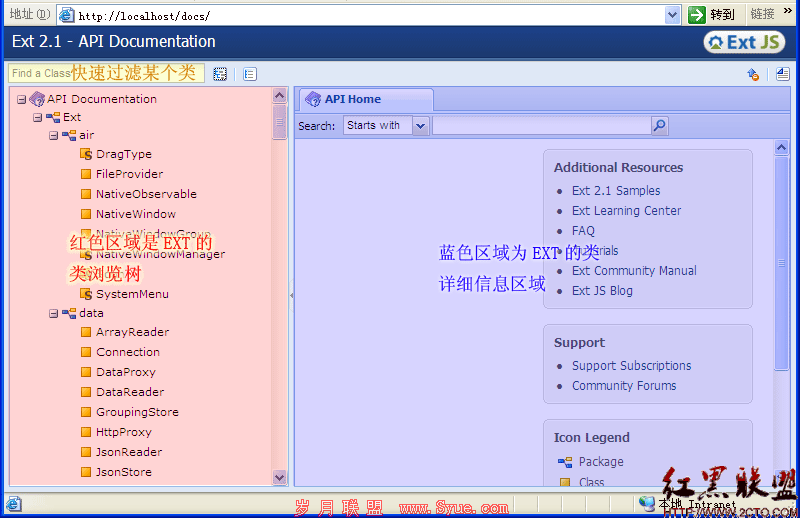This screenshot has width=800, height=518.
Task: Open the Ext Community Manual link
Action: click(634, 270)
